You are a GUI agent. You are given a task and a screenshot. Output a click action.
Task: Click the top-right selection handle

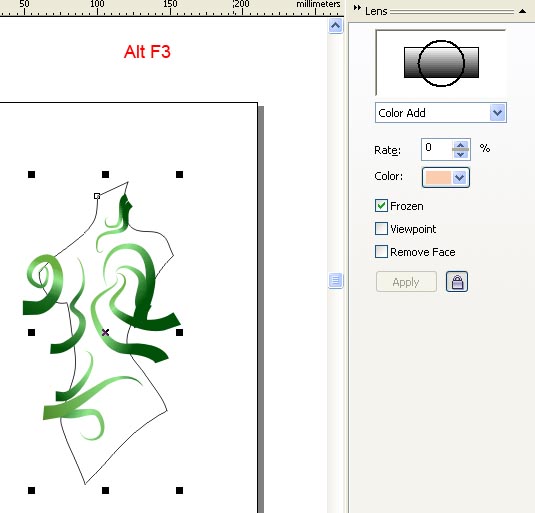click(x=179, y=175)
